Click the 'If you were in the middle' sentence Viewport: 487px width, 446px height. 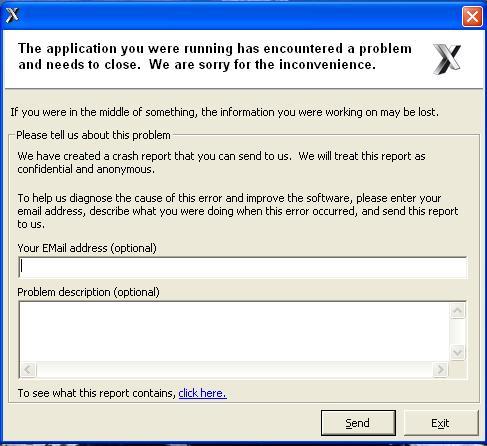[x=225, y=112]
